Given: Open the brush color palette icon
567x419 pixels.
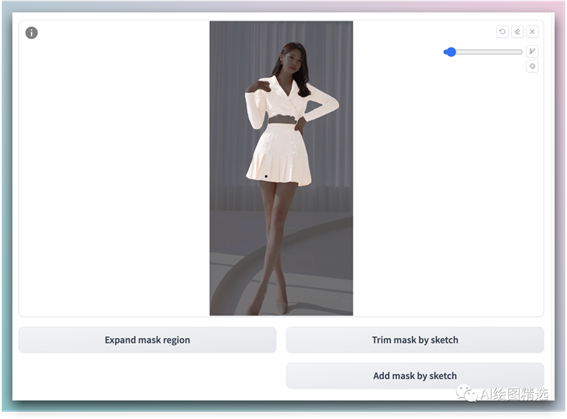Looking at the screenshot, I should [x=532, y=67].
